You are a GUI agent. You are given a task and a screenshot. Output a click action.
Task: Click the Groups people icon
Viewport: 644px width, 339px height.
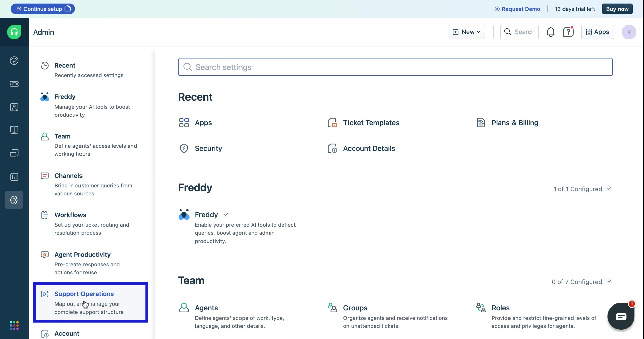tap(332, 308)
